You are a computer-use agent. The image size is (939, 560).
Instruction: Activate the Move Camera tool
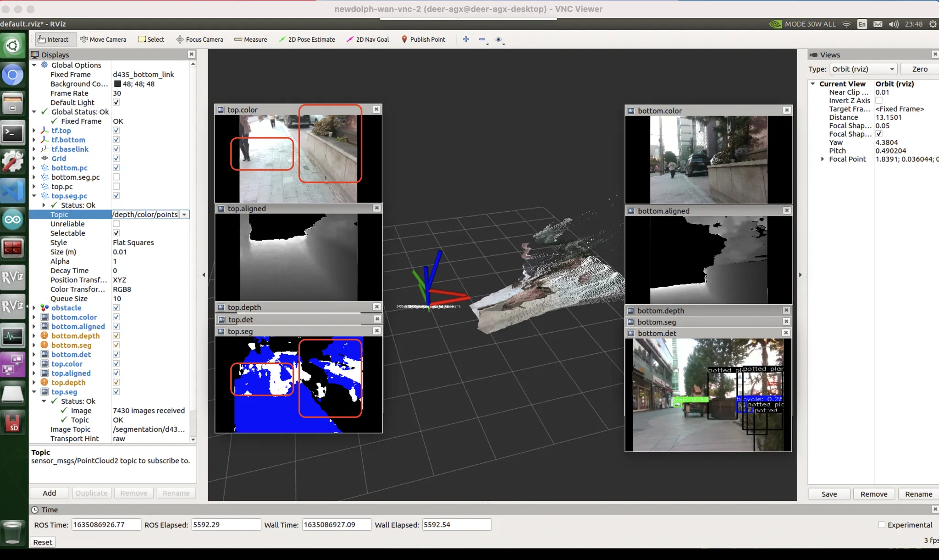click(x=103, y=39)
